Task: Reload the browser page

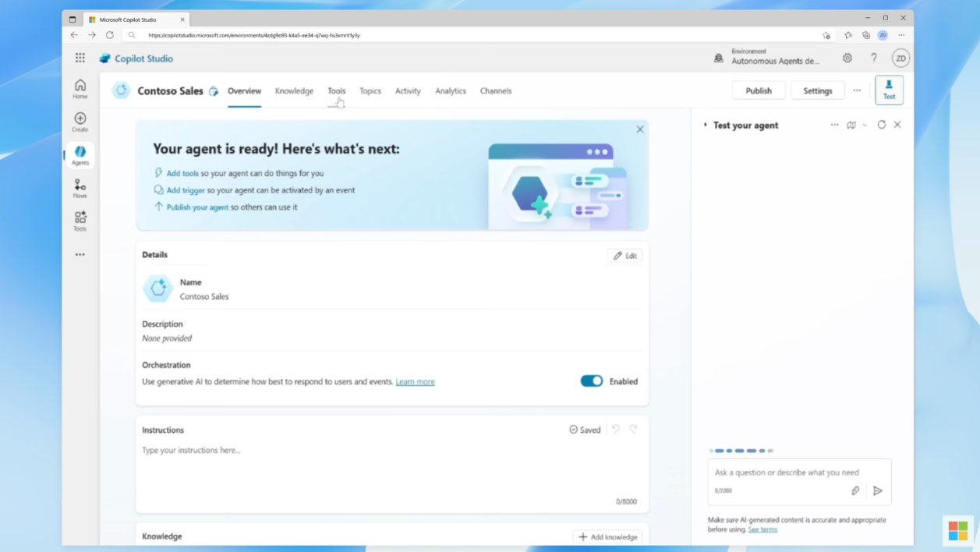Action: pyautogui.click(x=110, y=35)
